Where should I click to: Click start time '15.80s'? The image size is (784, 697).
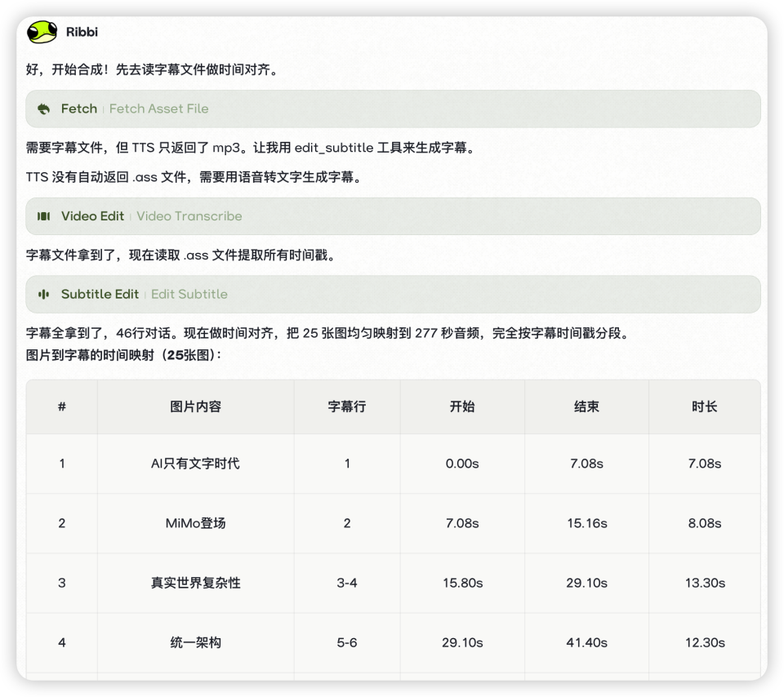pos(462,583)
